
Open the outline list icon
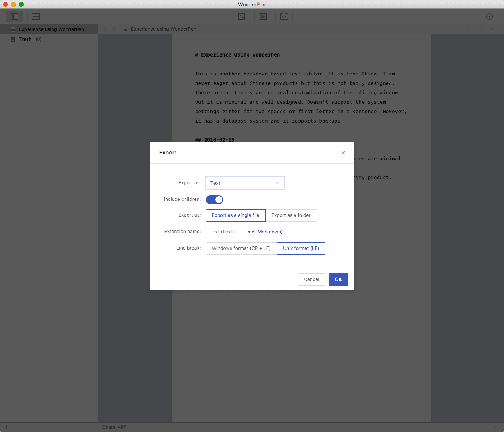(x=469, y=29)
